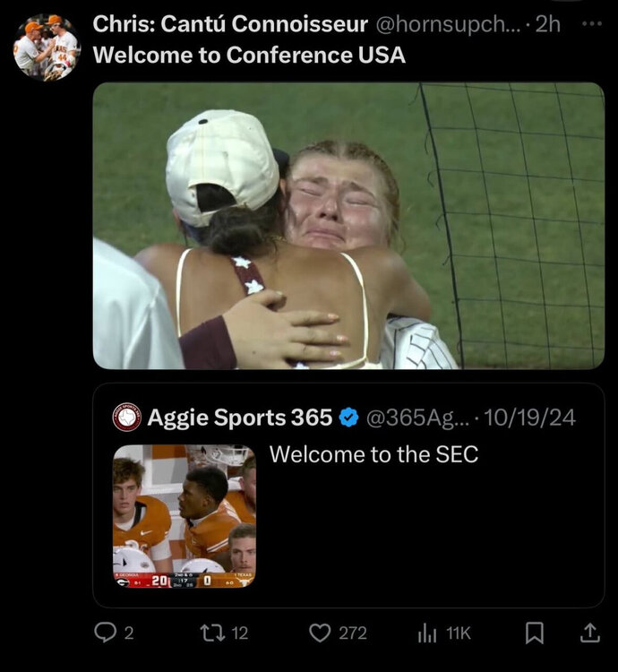Viewport: 618px width, 672px height.
Task: Click the 10/19/24 quoted tweet date
Action: pyautogui.click(x=531, y=417)
